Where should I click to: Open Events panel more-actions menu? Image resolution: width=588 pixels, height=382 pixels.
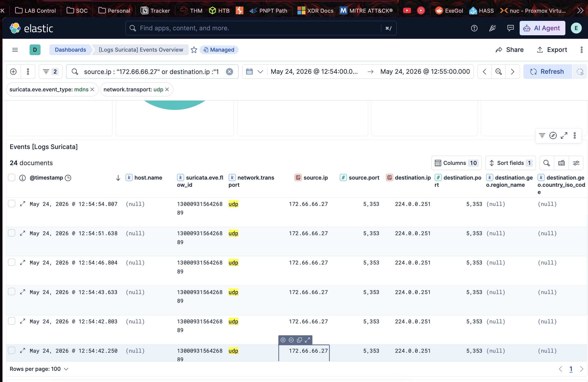coord(575,136)
